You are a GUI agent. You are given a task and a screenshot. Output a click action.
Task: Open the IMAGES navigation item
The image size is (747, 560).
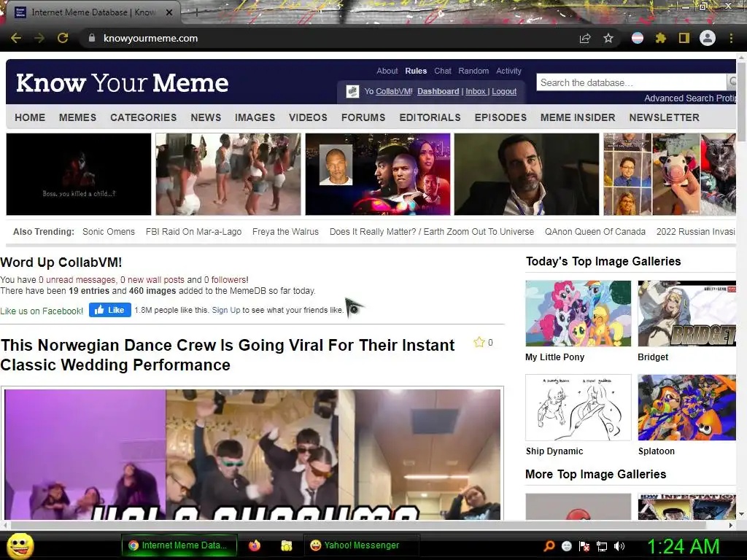point(255,117)
